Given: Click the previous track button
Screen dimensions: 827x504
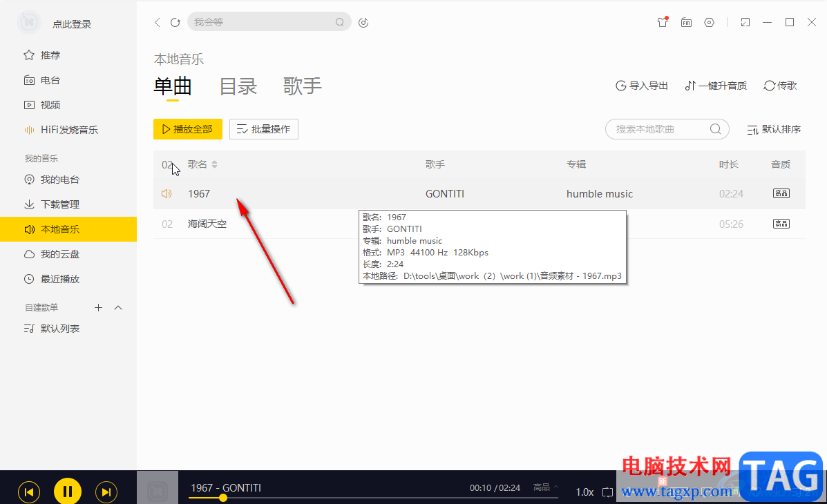Looking at the screenshot, I should pyautogui.click(x=29, y=492).
